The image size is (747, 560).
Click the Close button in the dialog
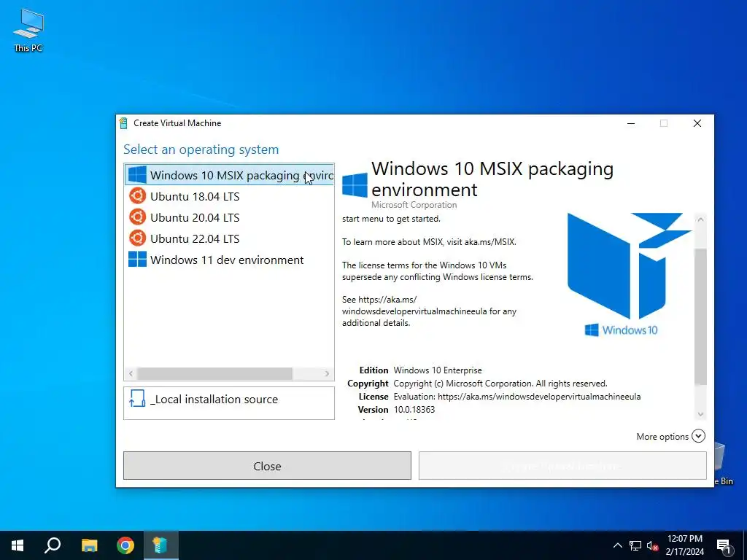(x=267, y=466)
